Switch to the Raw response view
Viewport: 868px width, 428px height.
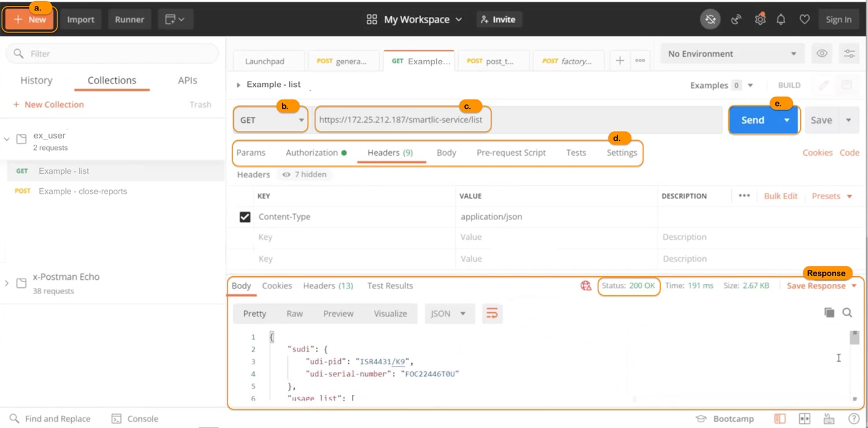pyautogui.click(x=295, y=313)
